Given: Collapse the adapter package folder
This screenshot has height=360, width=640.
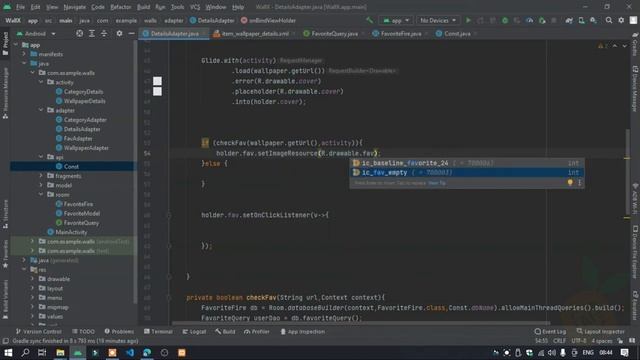Looking at the screenshot, I should click(41, 110).
